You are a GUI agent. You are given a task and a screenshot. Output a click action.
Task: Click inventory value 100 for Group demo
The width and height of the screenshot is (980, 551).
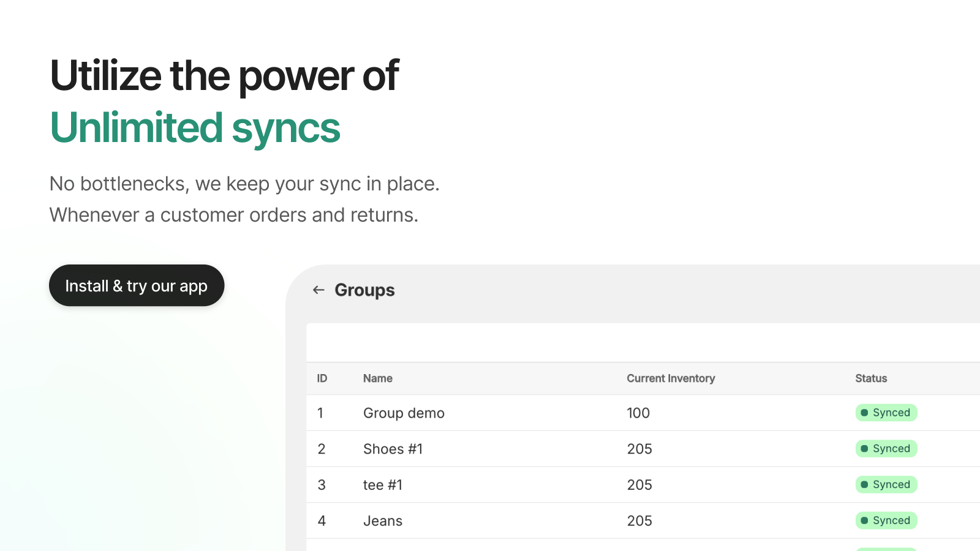coord(638,413)
